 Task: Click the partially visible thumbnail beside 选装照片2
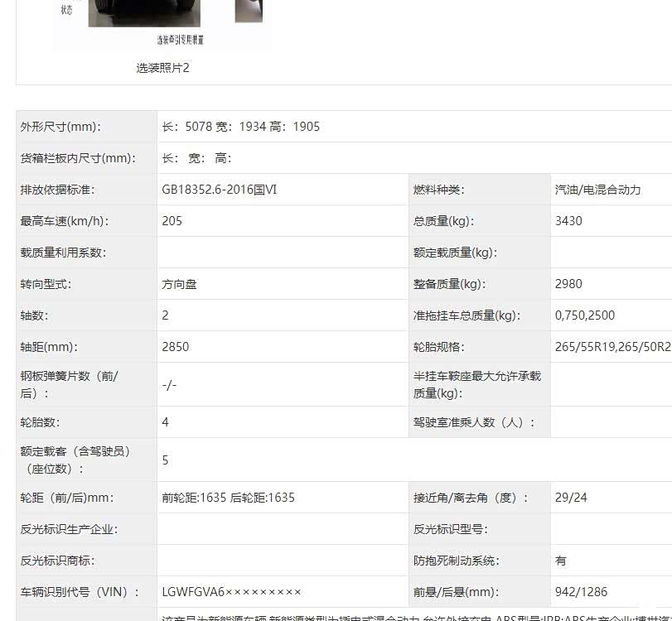249,11
